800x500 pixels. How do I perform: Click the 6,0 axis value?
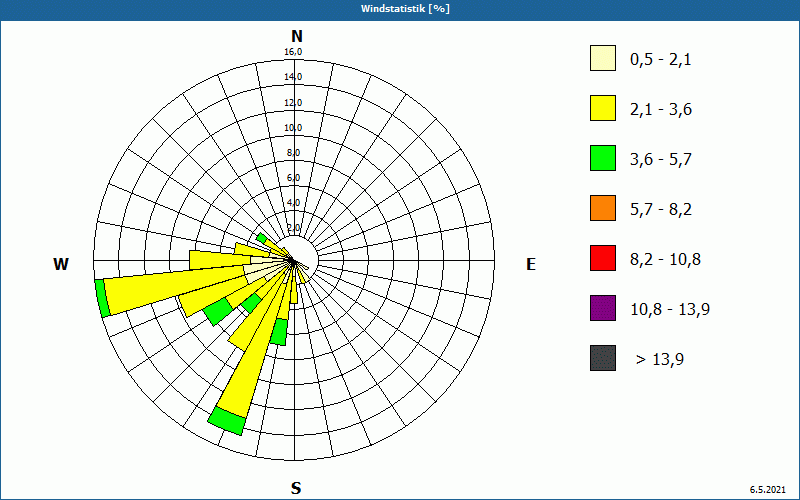click(x=293, y=178)
